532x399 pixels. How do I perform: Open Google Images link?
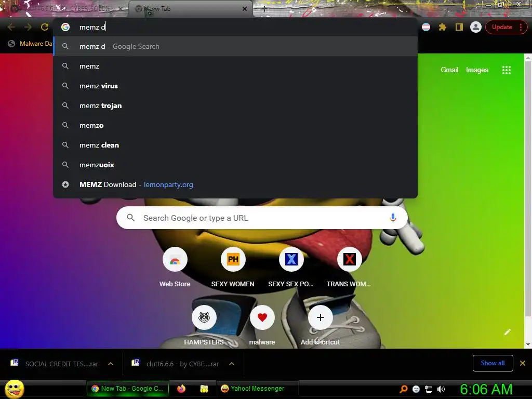pos(477,70)
